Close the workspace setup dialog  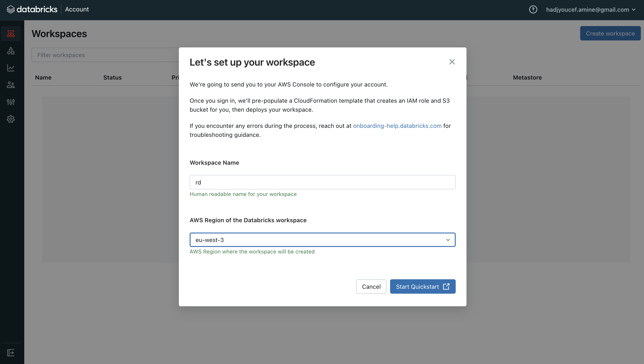(452, 62)
